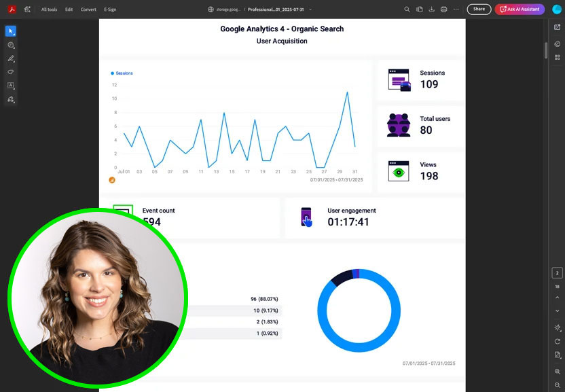The image size is (565, 392).
Task: Click the table value 2 (1.83%)
Action: [268, 321]
